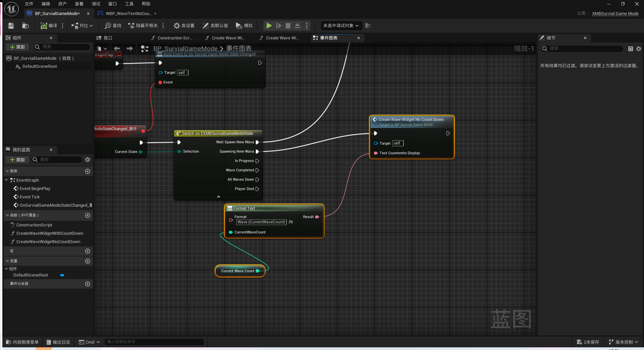Click the graph back navigation arrow
This screenshot has width=644, height=350.
tap(117, 49)
